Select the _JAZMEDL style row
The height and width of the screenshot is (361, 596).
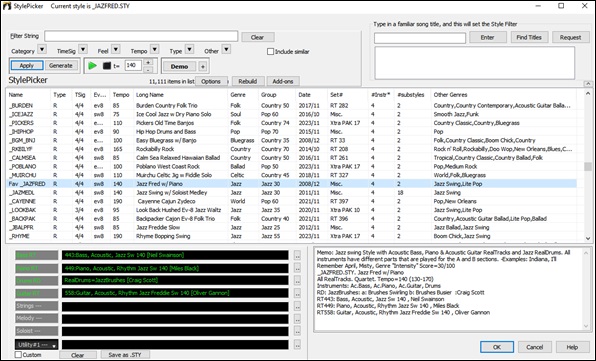(x=292, y=193)
